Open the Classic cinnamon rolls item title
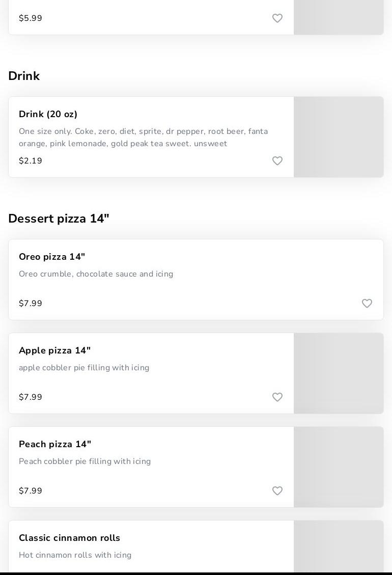This screenshot has height=575, width=392. 69,538
